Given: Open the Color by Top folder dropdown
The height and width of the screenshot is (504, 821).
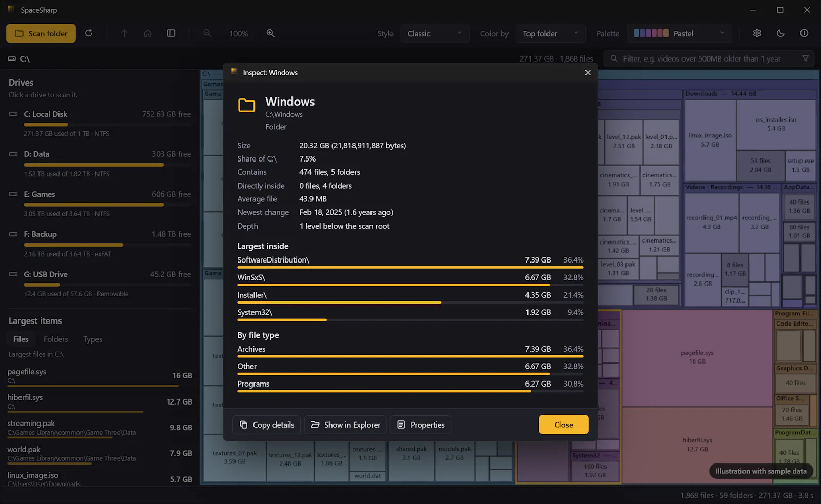Looking at the screenshot, I should click(x=551, y=33).
